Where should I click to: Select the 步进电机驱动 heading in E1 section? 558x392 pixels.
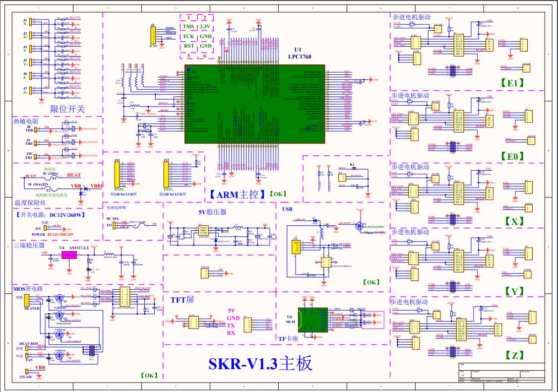(411, 17)
